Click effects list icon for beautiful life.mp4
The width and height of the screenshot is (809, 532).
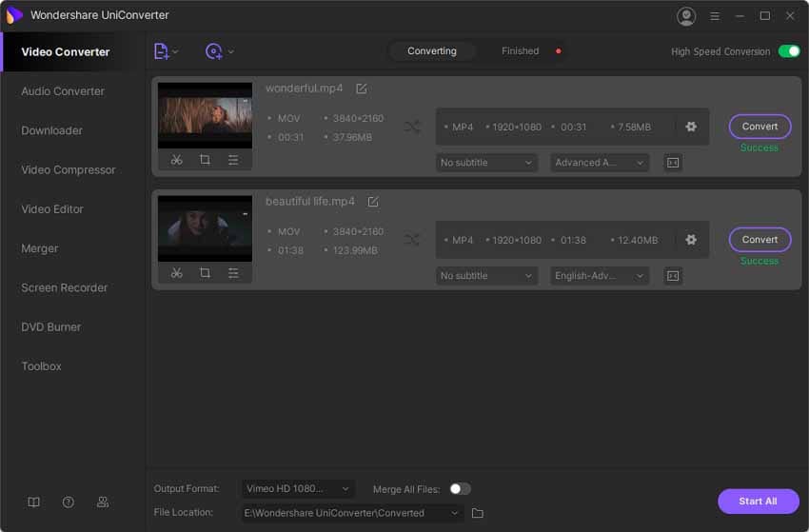[x=233, y=273]
